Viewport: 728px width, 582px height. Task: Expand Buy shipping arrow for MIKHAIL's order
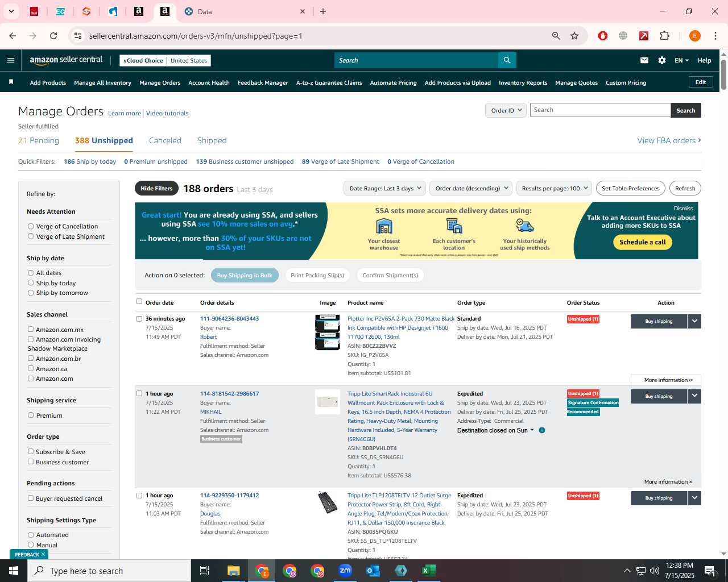[x=694, y=396]
